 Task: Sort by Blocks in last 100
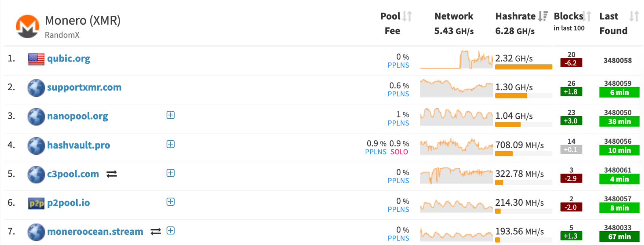tap(587, 16)
